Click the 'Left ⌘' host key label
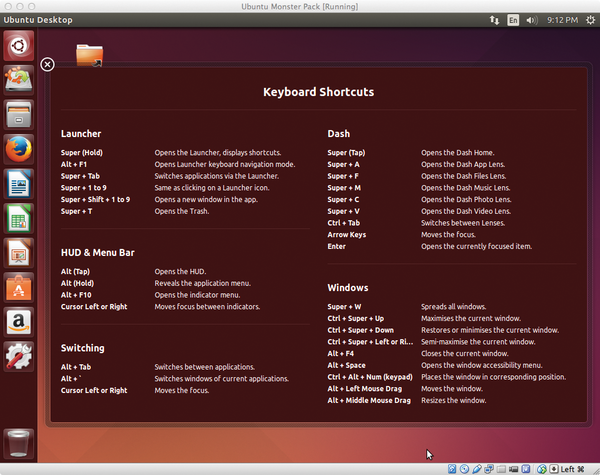 coord(572,469)
